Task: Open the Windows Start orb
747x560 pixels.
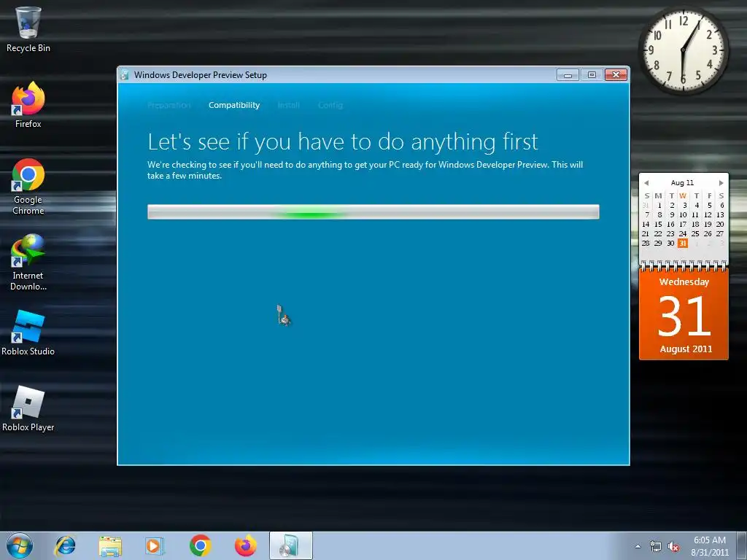Action: [x=20, y=545]
